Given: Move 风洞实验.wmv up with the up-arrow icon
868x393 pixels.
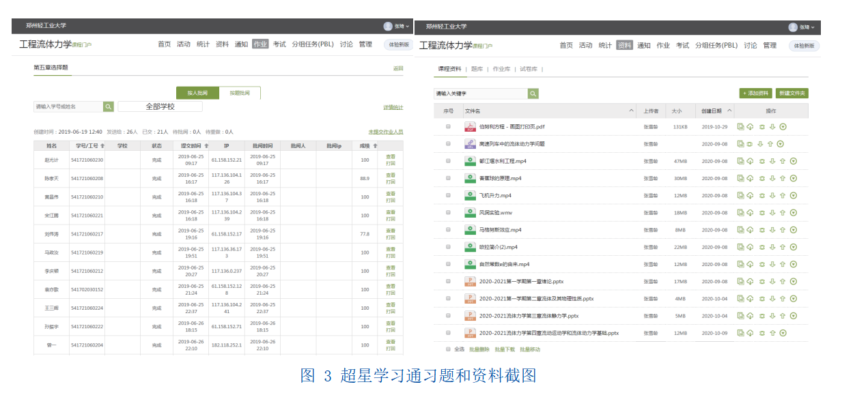Looking at the screenshot, I should click(783, 212).
